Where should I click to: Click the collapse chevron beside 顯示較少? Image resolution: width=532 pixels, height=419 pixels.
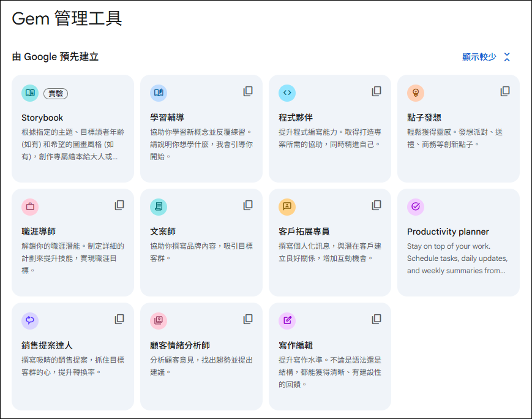507,57
